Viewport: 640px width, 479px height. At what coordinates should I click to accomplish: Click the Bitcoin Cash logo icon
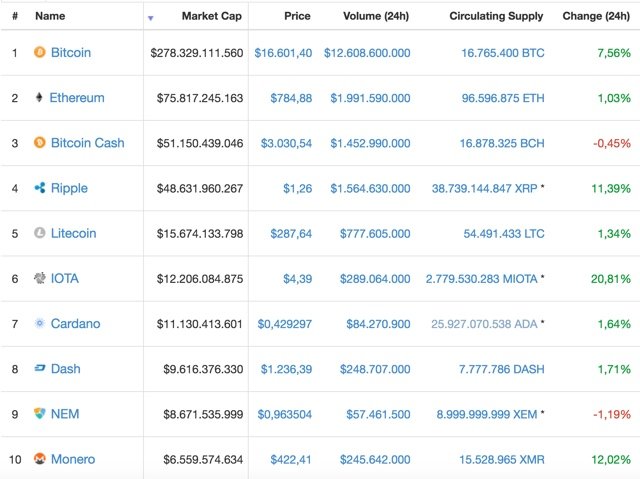[x=40, y=143]
